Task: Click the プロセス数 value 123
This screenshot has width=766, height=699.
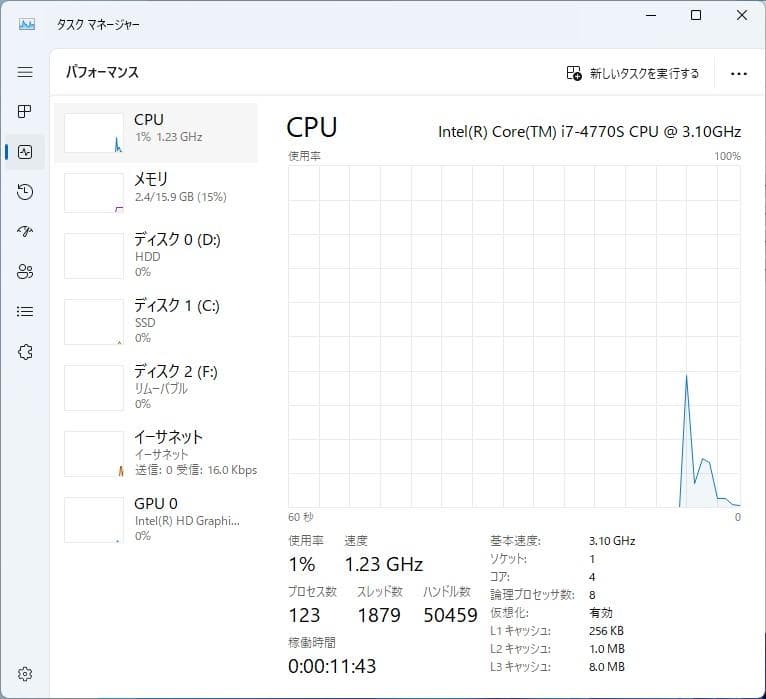Action: 304,615
